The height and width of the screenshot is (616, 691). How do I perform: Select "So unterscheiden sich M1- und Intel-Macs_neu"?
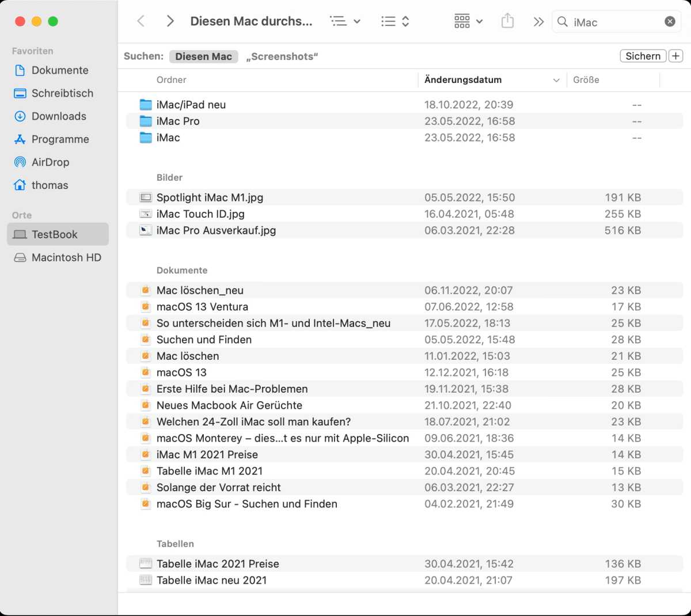405,323
